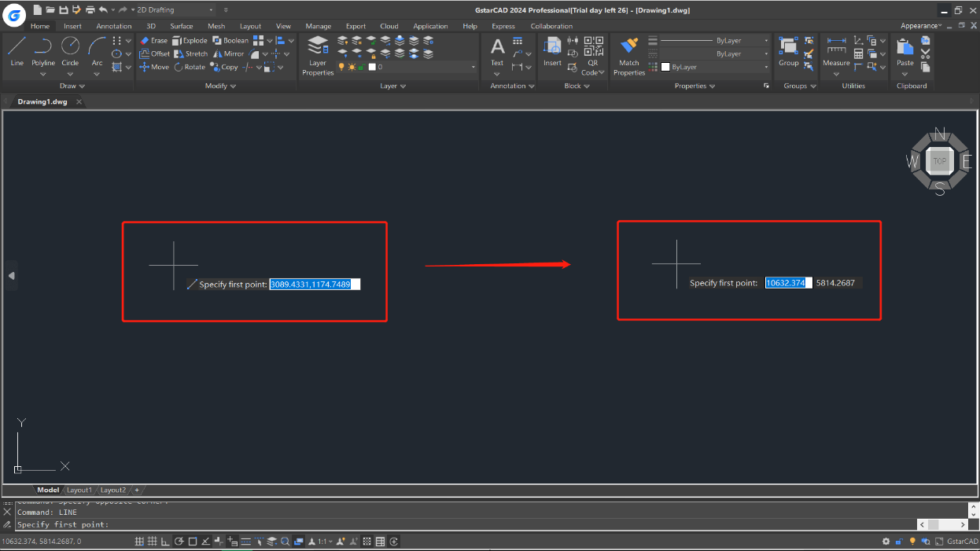Toggle polar tracking in status bar
Image resolution: width=980 pixels, height=551 pixels.
click(x=179, y=542)
